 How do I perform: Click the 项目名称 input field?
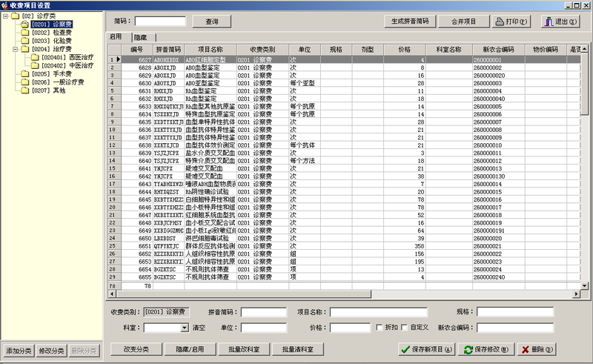tap(379, 312)
